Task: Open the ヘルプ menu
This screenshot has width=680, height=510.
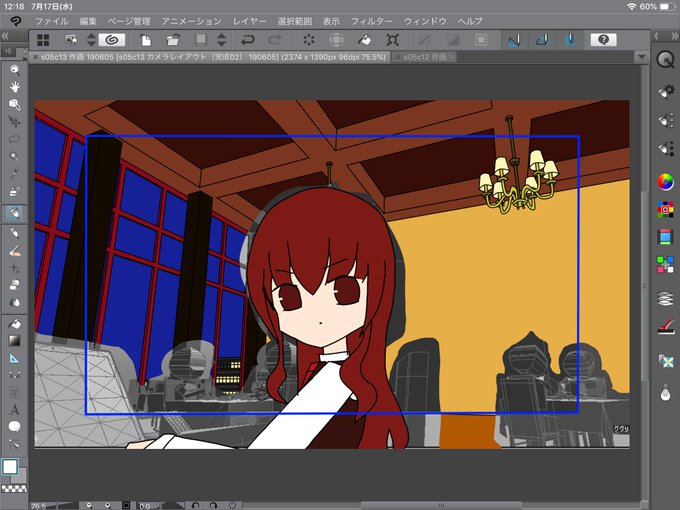Action: click(470, 21)
